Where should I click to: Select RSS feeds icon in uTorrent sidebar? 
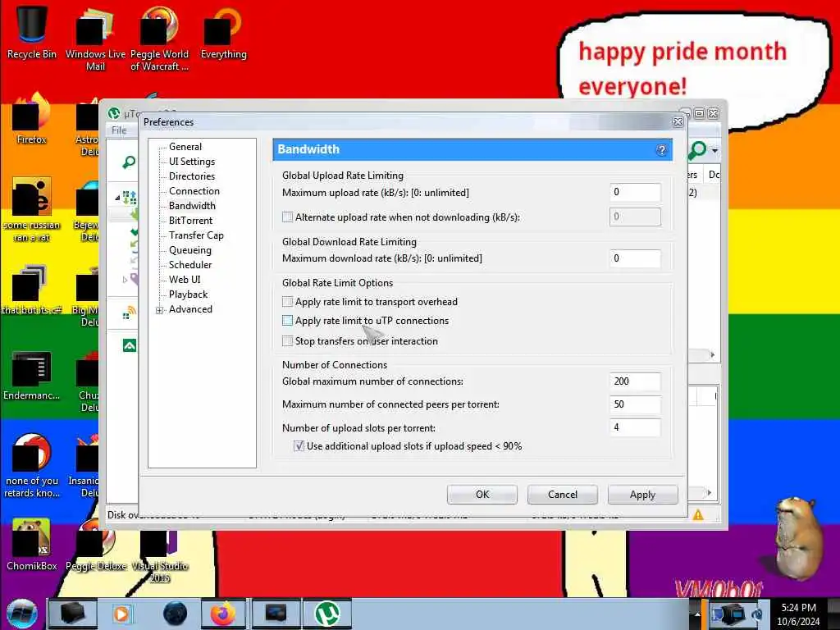point(129,313)
